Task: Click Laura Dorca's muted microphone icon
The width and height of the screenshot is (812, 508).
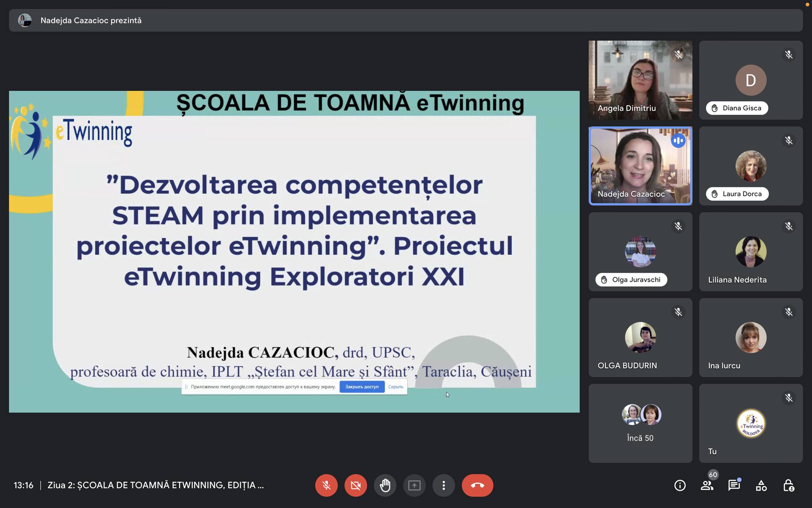Action: coord(789,140)
